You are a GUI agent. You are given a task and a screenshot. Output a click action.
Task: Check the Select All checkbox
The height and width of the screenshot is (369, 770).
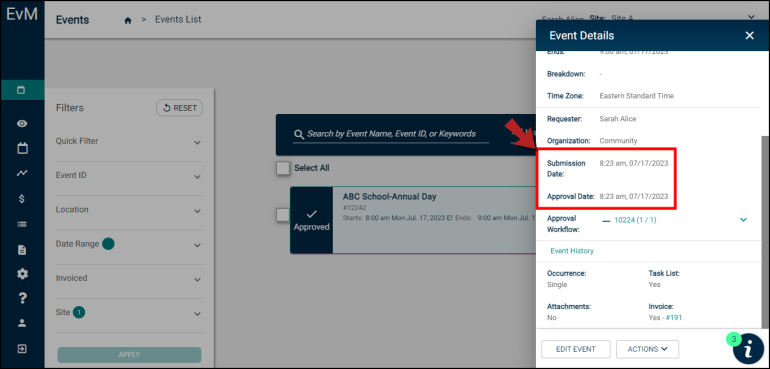pyautogui.click(x=283, y=168)
